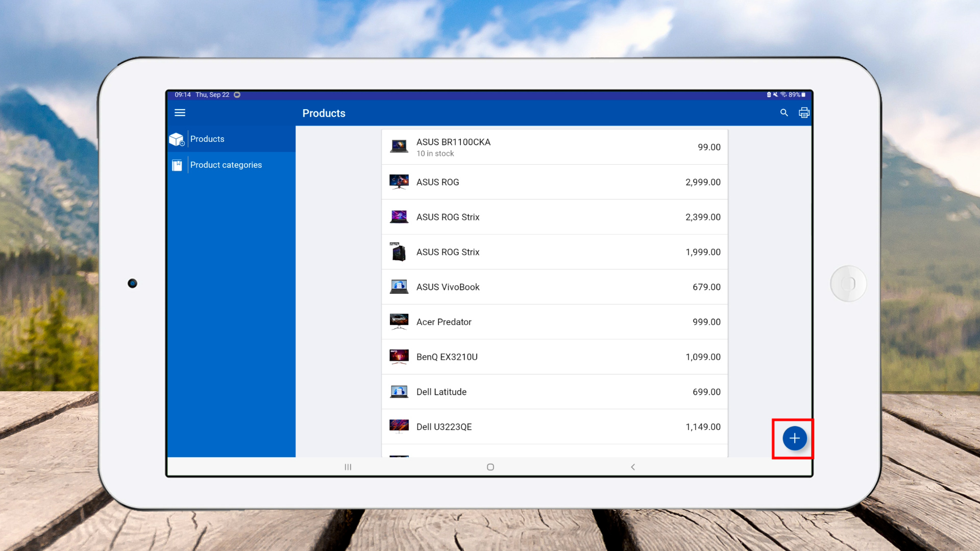Tap Android recent apps button
The height and width of the screenshot is (551, 980).
[x=348, y=467]
